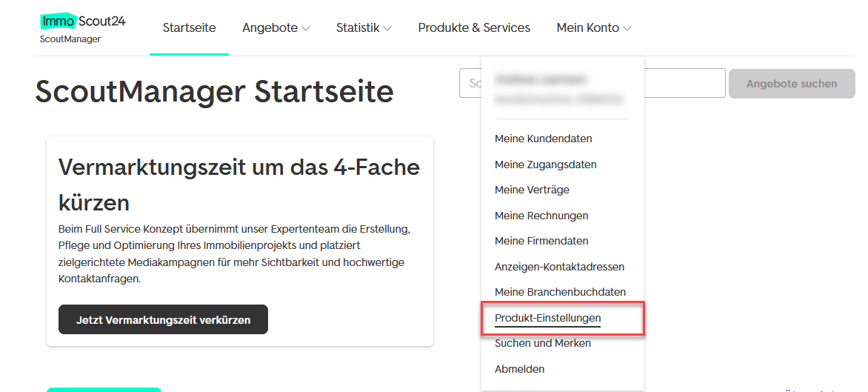Open the highlighted Produkt-Einstellungen entry

click(x=547, y=318)
